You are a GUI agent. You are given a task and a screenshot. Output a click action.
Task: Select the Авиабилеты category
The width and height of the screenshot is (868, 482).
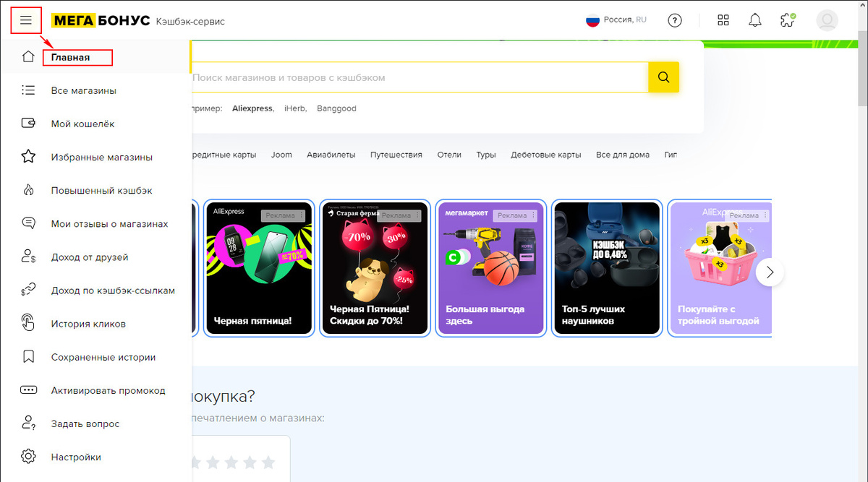click(331, 155)
